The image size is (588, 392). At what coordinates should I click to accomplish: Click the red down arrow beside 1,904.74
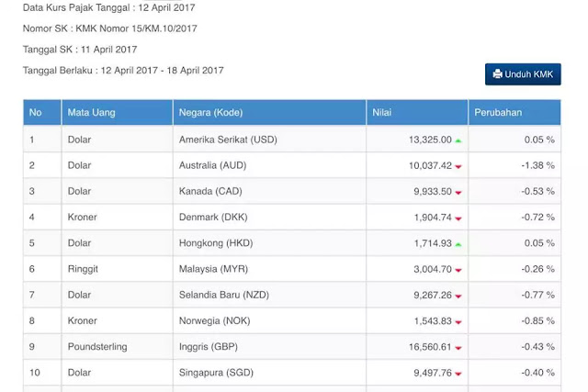tap(458, 218)
